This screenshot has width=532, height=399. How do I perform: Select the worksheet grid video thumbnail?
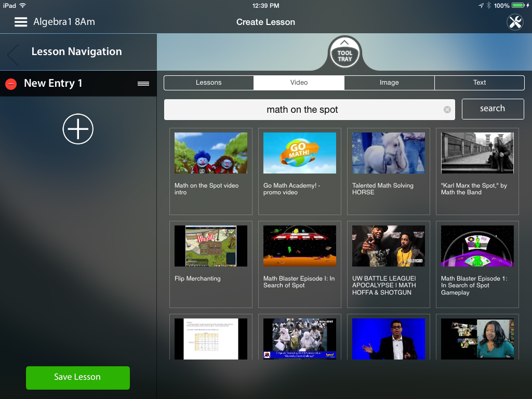coord(211,339)
